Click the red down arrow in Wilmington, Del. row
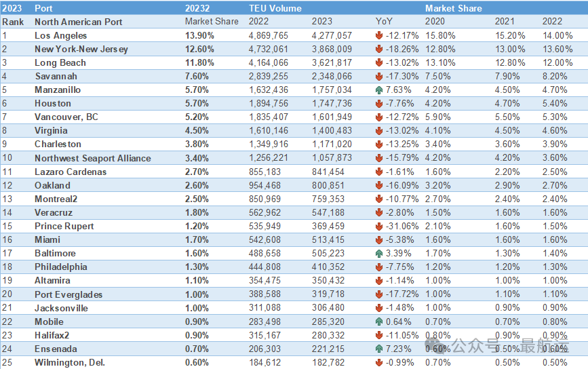588x369 pixels. (378, 363)
